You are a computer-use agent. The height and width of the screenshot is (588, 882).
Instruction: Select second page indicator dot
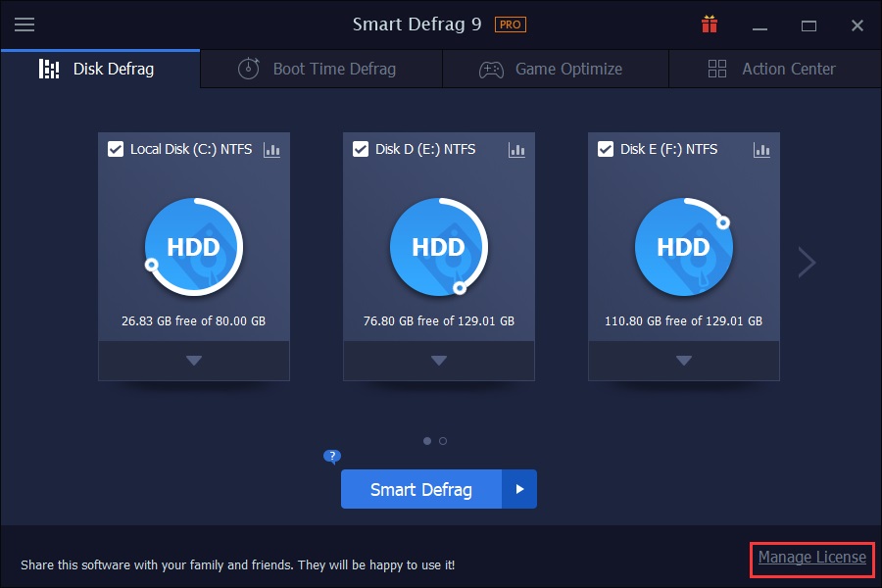pos(443,441)
